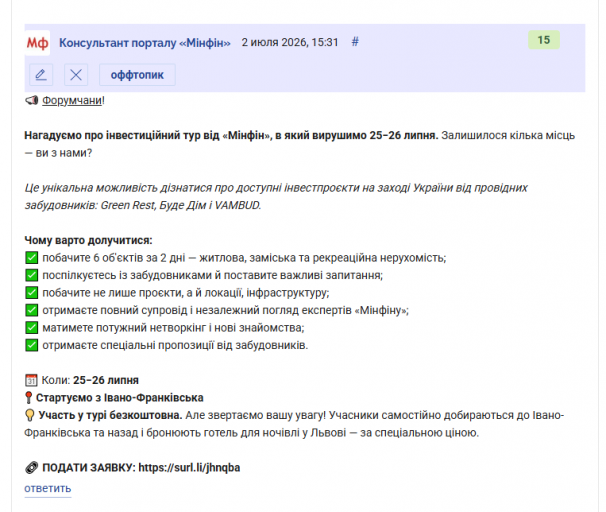The image size is (606, 512).
Task: Mark the post as оффтопик
Action: [137, 75]
